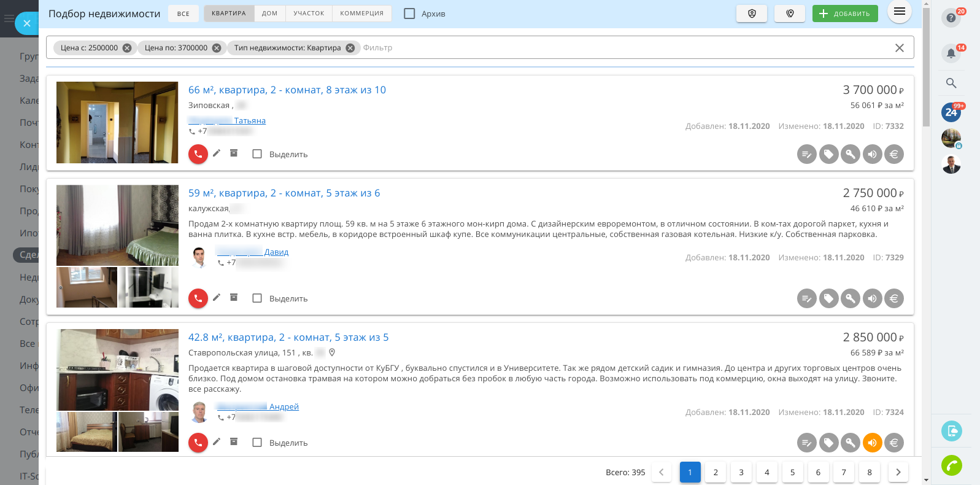Click the green phone call button in right sidebar
The width and height of the screenshot is (980, 485).
[x=952, y=465]
